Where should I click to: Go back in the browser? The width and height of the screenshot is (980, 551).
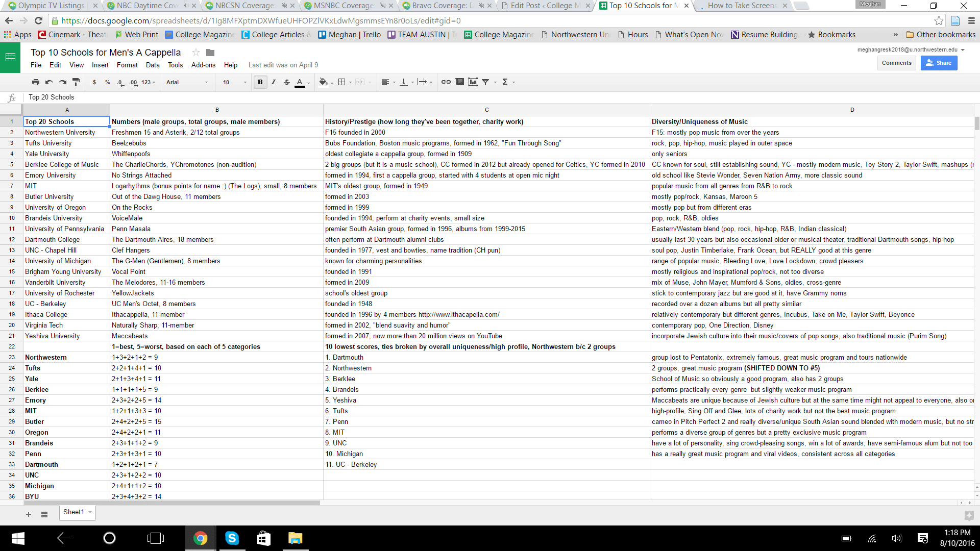pos(9,21)
